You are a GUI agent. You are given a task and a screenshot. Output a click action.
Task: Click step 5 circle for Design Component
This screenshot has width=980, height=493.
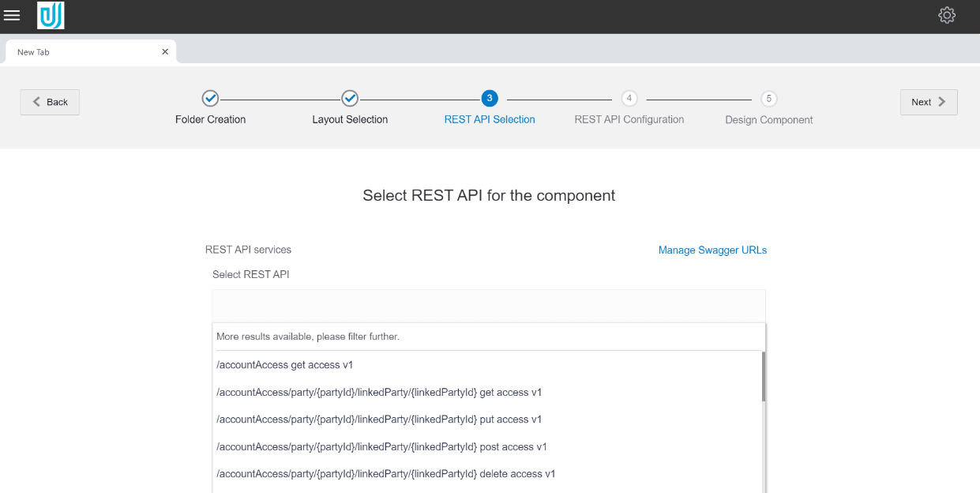point(769,99)
